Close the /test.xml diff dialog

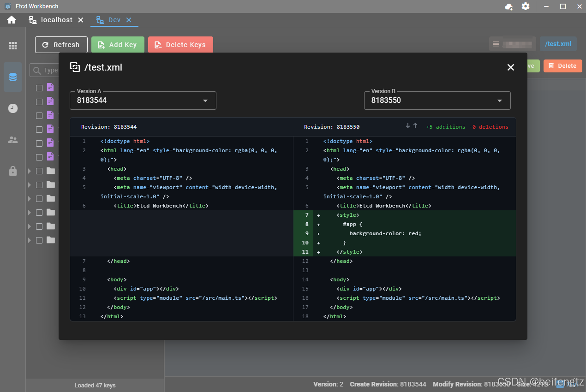pyautogui.click(x=511, y=67)
